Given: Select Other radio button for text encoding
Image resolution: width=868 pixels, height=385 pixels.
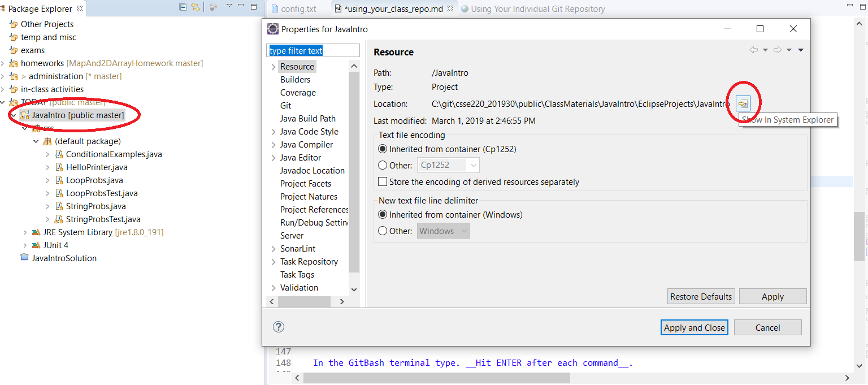Looking at the screenshot, I should 383,165.
